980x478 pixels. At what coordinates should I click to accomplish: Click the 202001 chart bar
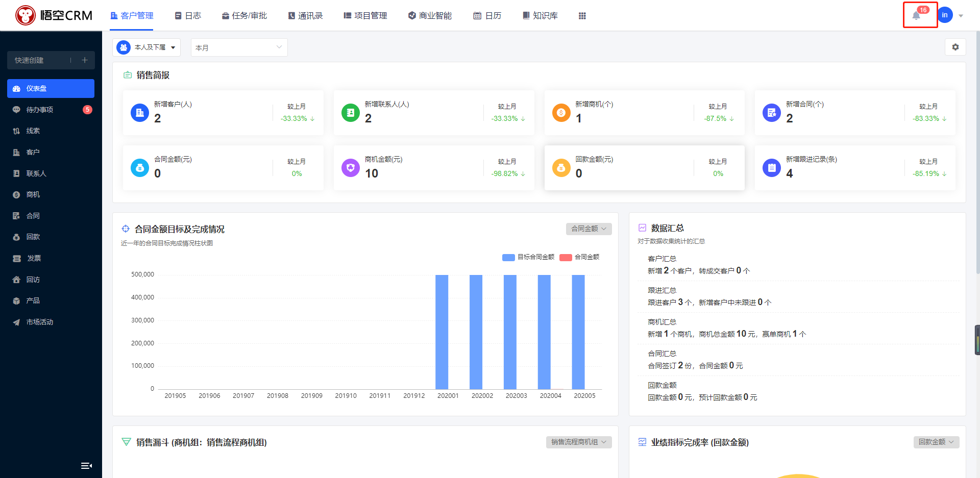click(442, 332)
